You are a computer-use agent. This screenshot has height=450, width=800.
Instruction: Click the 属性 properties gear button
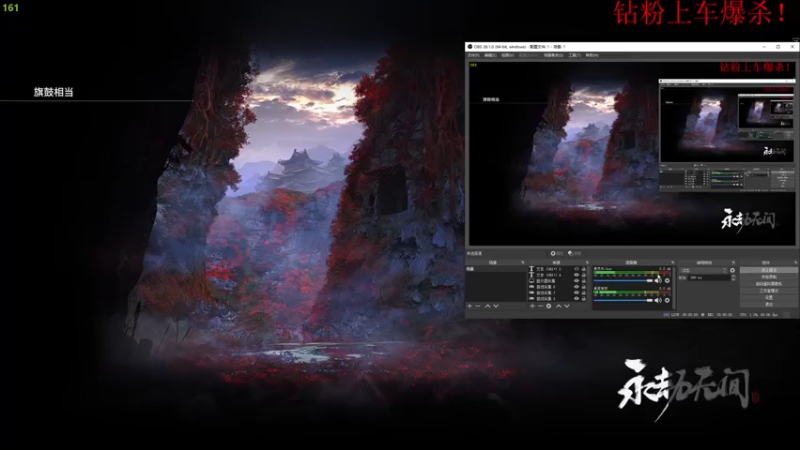click(557, 253)
